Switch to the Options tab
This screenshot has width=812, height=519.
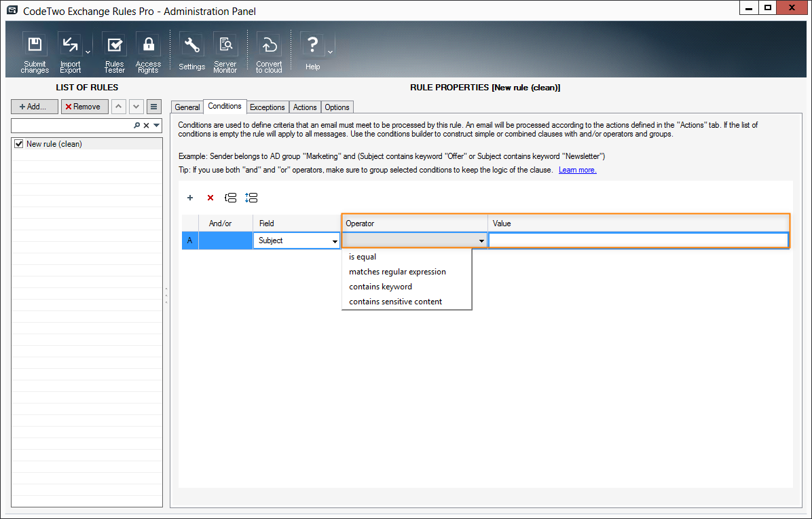coord(337,107)
